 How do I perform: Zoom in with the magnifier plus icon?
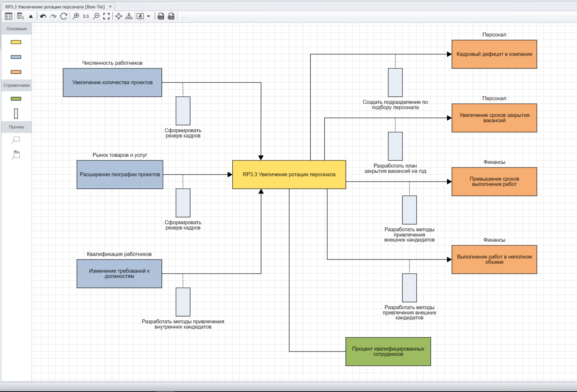[x=76, y=16]
